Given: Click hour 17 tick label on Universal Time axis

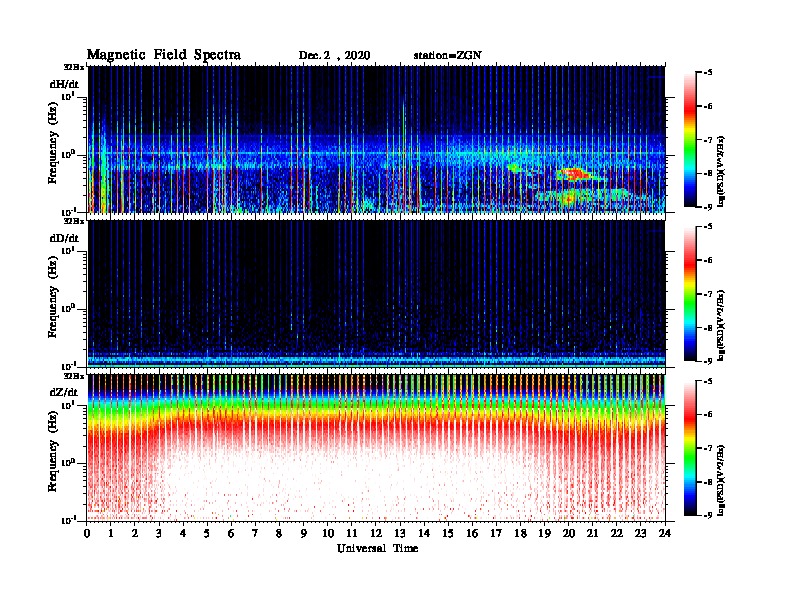Looking at the screenshot, I should 496,533.
